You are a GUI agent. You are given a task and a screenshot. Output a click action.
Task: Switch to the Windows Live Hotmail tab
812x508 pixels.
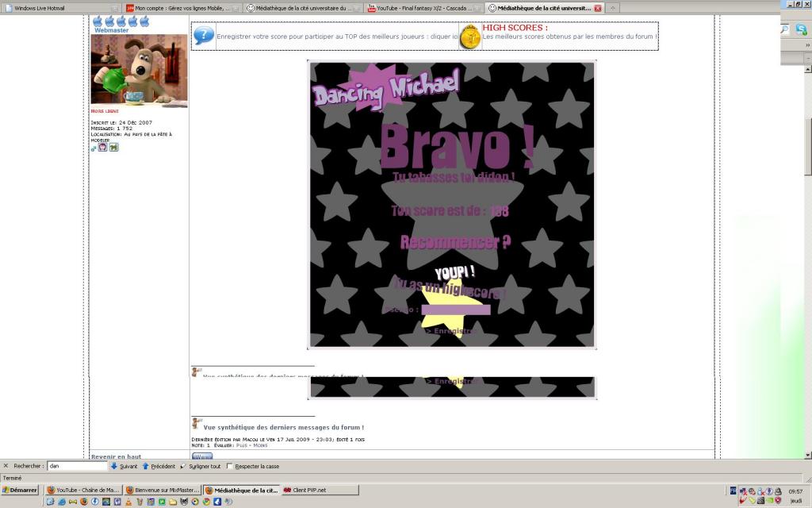(x=61, y=8)
